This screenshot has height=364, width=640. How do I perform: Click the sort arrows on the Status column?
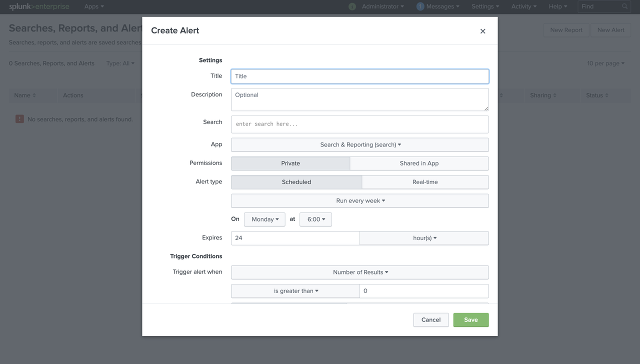pyautogui.click(x=607, y=95)
